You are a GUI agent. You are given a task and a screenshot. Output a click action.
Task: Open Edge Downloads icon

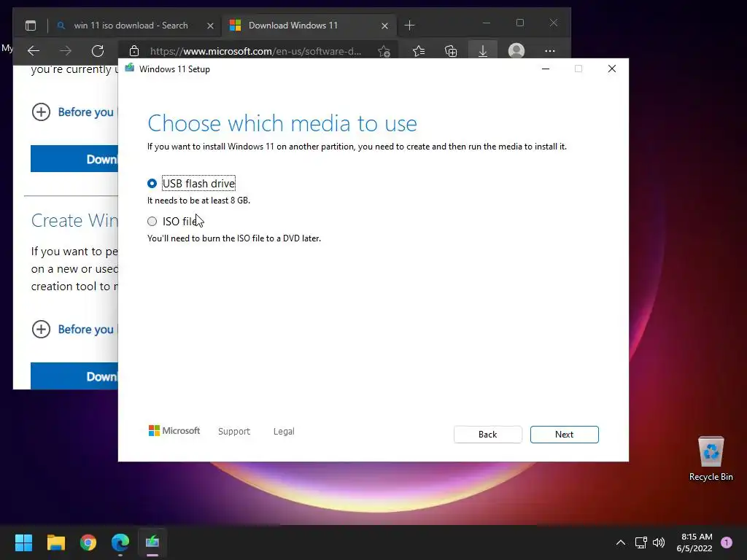(483, 51)
